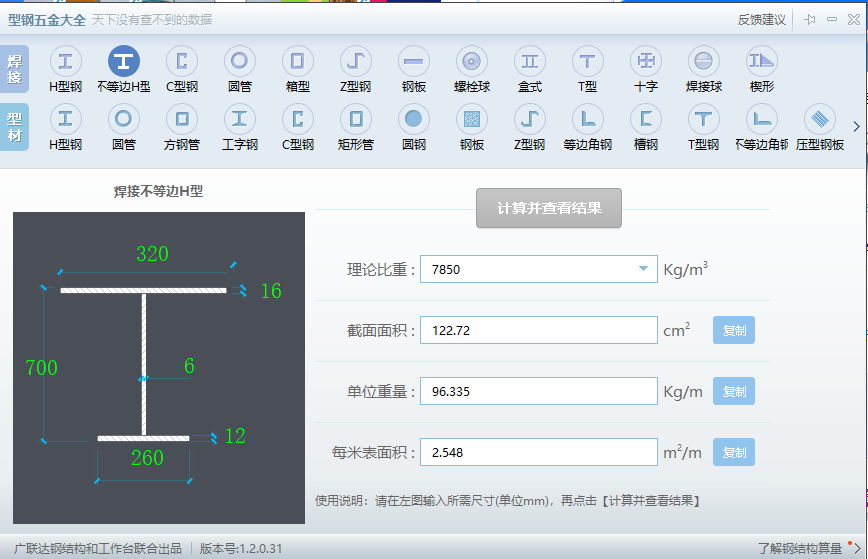This screenshot has width=868, height=559.
Task: Select 圆管 icon in the 型材 row
Action: click(123, 119)
